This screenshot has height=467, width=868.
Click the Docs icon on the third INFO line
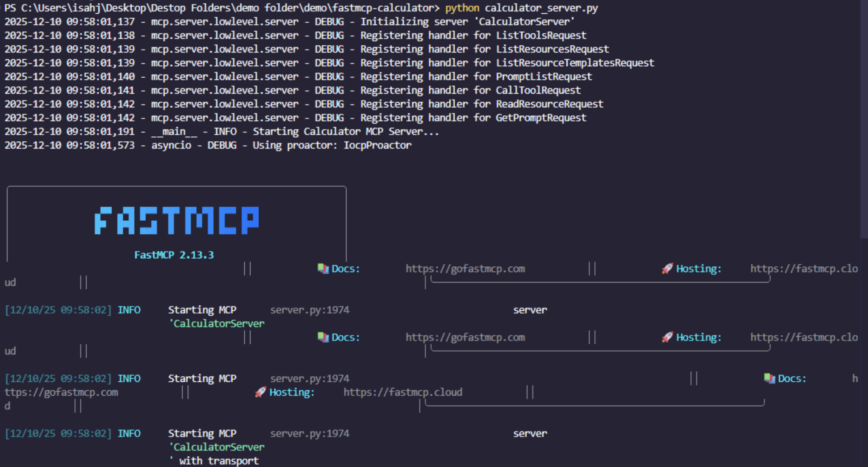pyautogui.click(x=769, y=378)
